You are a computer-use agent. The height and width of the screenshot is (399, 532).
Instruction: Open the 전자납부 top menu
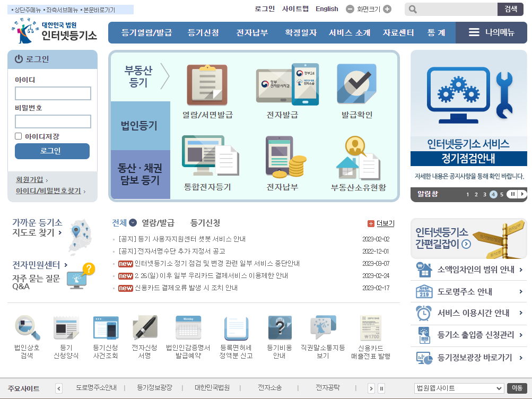(252, 32)
